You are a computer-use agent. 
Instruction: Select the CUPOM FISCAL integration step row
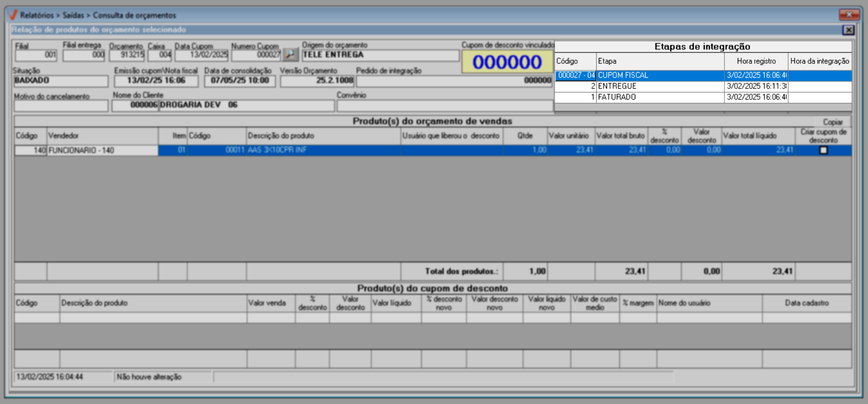(x=660, y=76)
